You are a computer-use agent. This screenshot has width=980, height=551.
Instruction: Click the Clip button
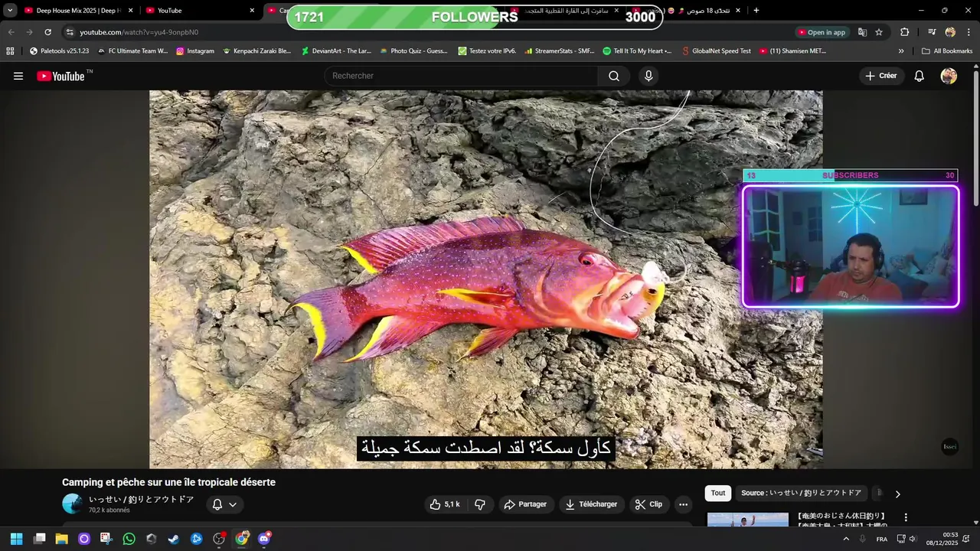[649, 504]
